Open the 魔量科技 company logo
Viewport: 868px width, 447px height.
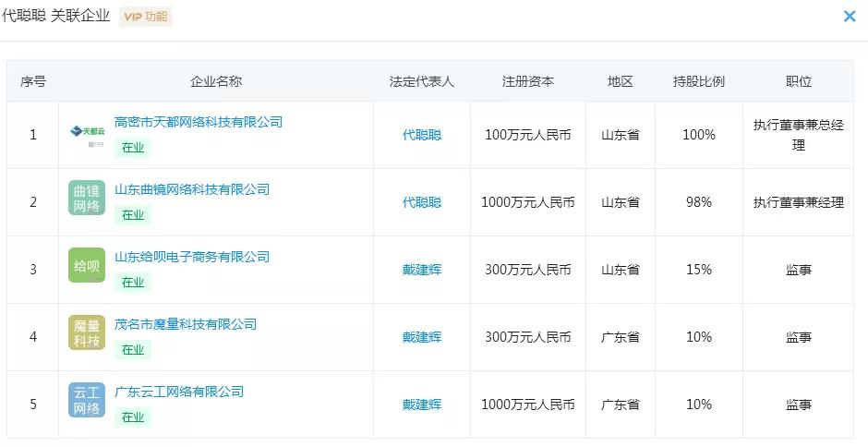87,332
